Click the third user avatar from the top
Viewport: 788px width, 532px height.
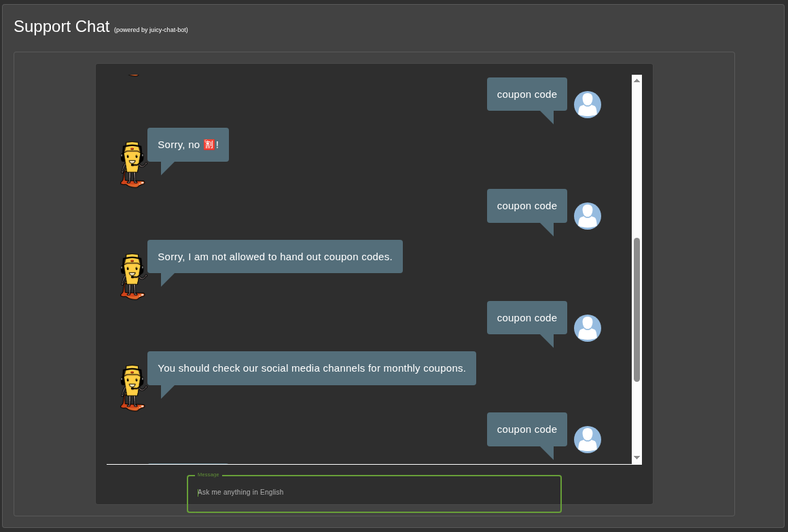pos(587,328)
